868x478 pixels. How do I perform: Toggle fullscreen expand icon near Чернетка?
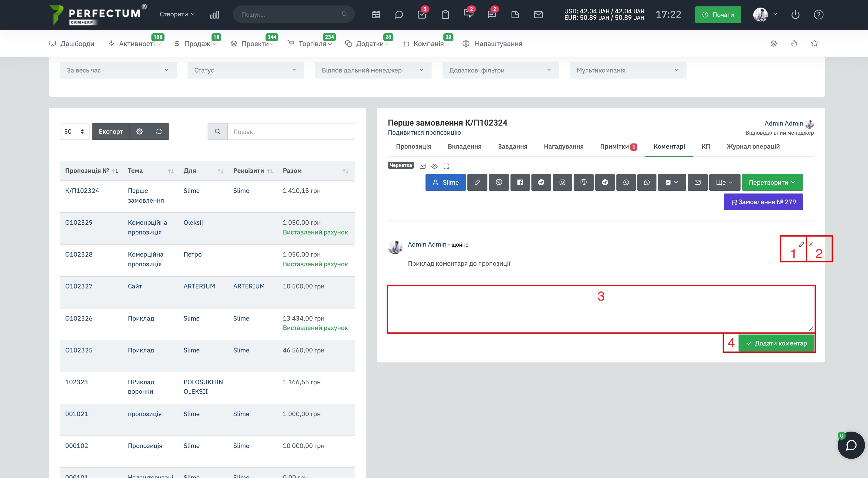pyautogui.click(x=446, y=166)
